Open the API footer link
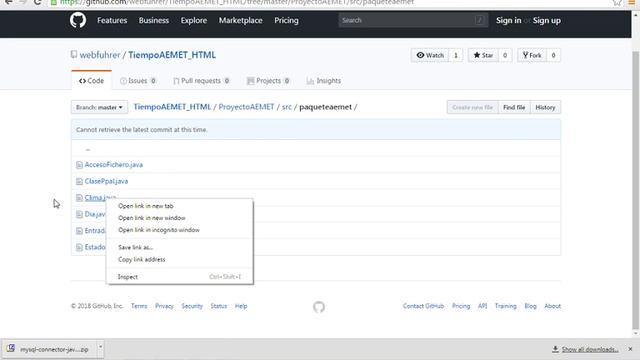 (482, 306)
